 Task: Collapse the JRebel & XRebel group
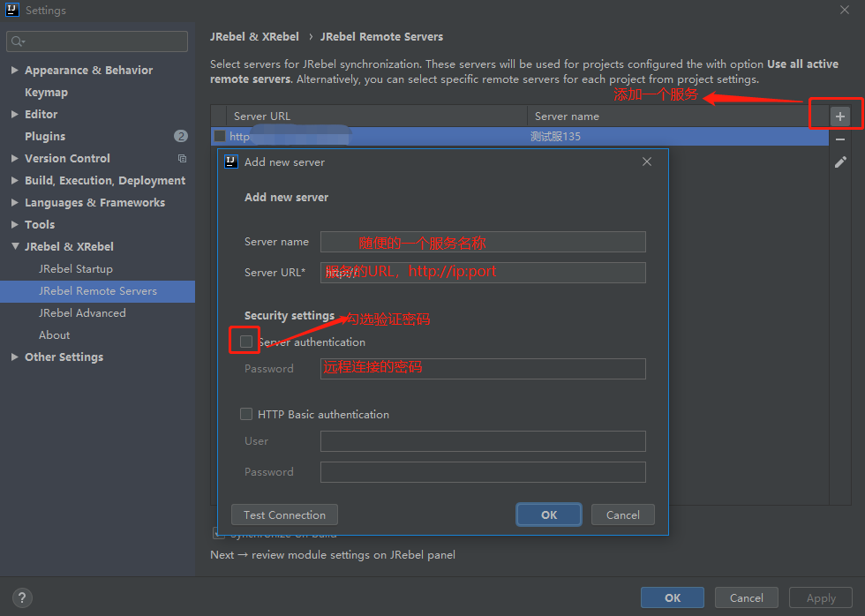click(15, 246)
